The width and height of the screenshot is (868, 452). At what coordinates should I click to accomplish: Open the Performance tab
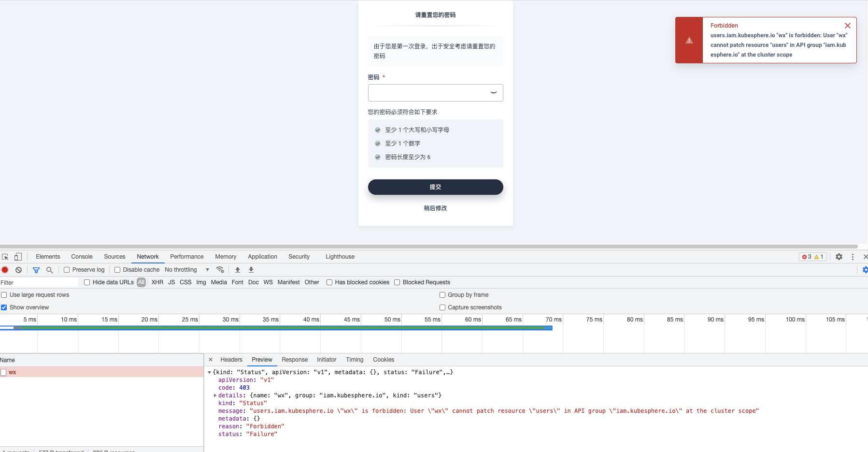187,257
